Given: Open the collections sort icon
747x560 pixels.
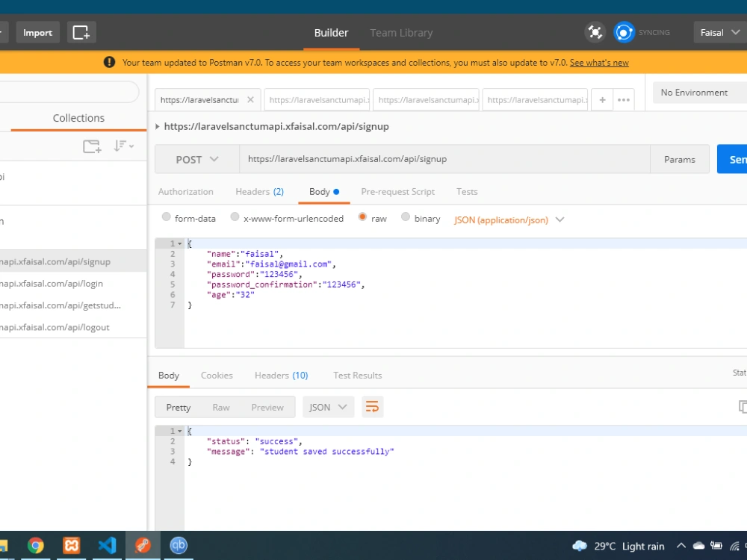Looking at the screenshot, I should (123, 146).
